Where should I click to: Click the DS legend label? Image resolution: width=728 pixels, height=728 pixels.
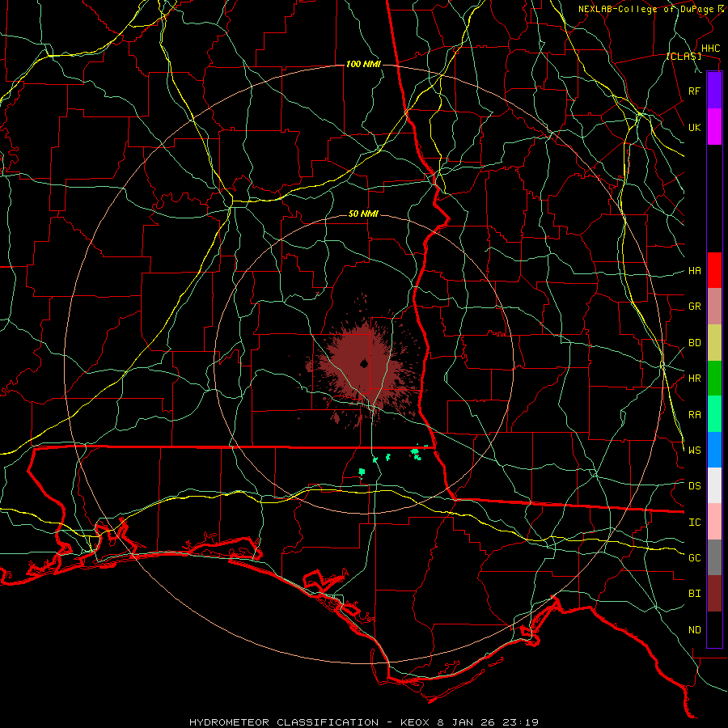(x=694, y=486)
